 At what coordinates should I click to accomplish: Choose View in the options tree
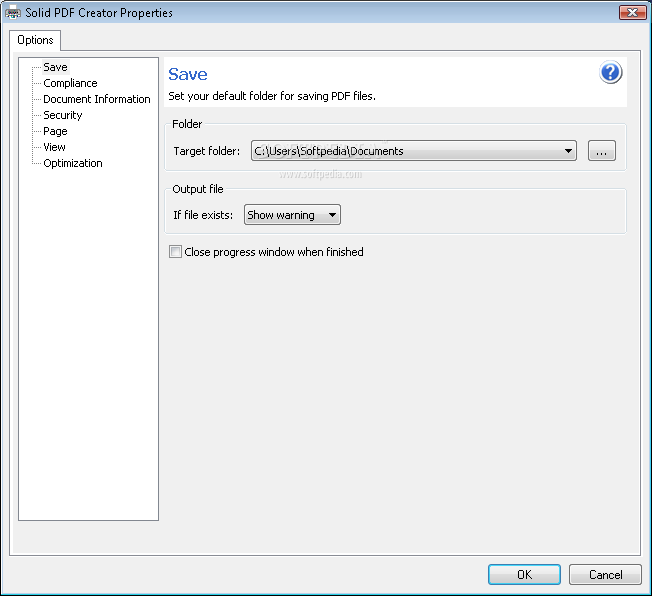pyautogui.click(x=54, y=147)
